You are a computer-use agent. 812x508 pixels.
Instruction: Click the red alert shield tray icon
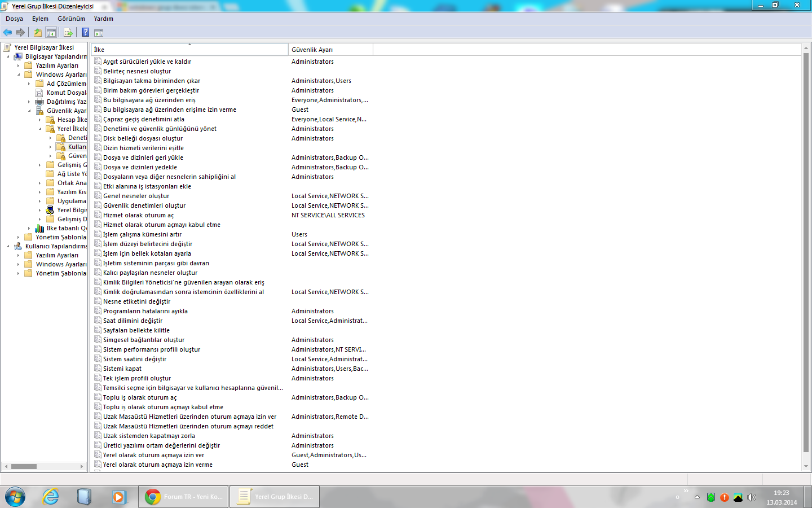[725, 497]
